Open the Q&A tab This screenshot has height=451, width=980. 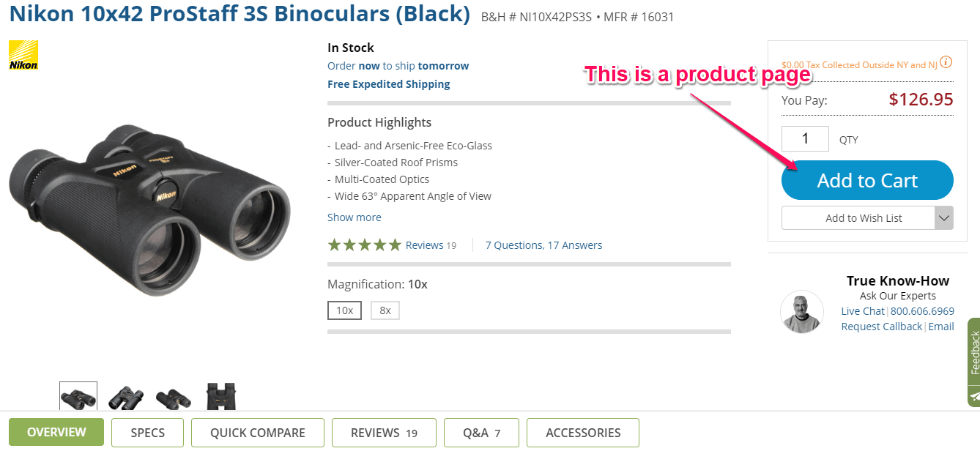[481, 433]
